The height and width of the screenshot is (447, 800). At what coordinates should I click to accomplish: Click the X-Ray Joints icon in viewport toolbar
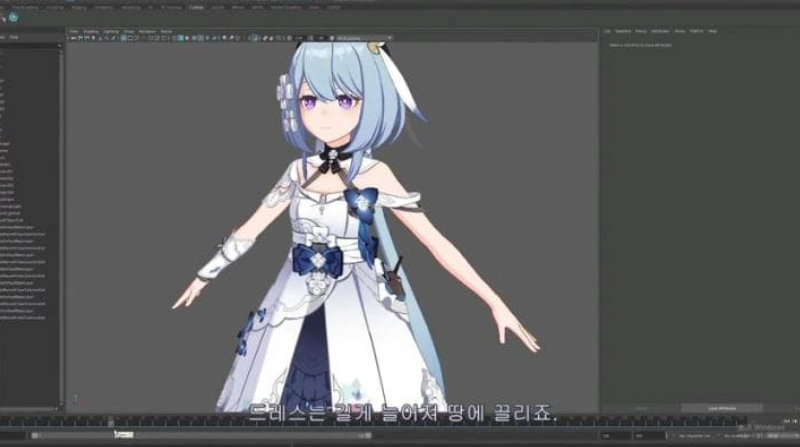click(278, 38)
